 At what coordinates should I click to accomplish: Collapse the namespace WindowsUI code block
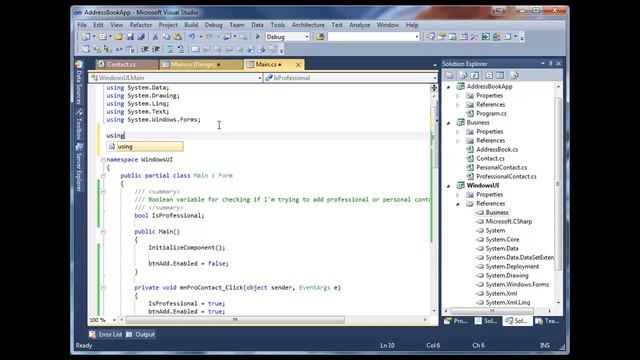coord(103,160)
